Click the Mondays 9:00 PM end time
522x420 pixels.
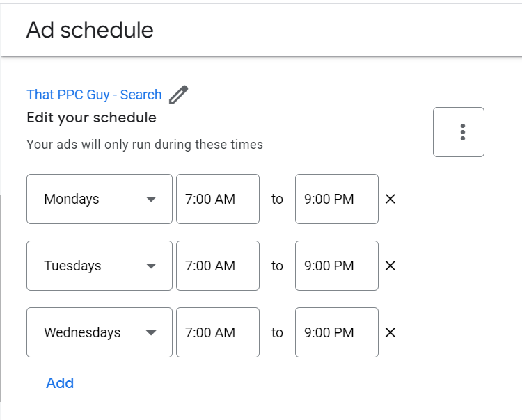(x=336, y=199)
